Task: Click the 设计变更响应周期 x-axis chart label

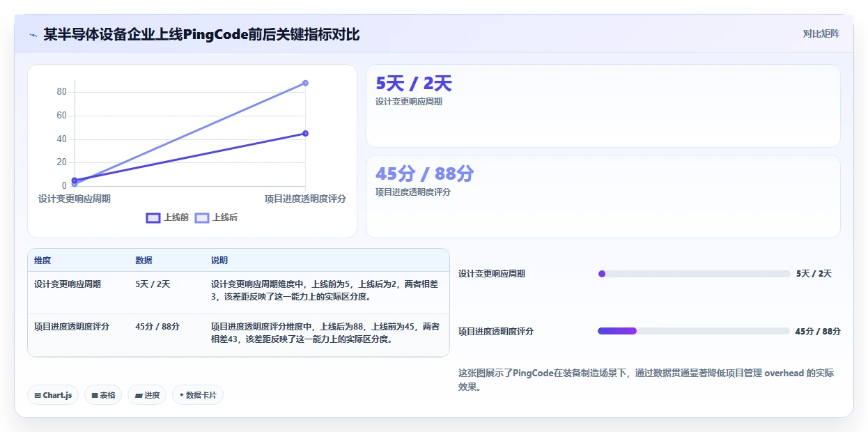Action: pyautogui.click(x=75, y=199)
